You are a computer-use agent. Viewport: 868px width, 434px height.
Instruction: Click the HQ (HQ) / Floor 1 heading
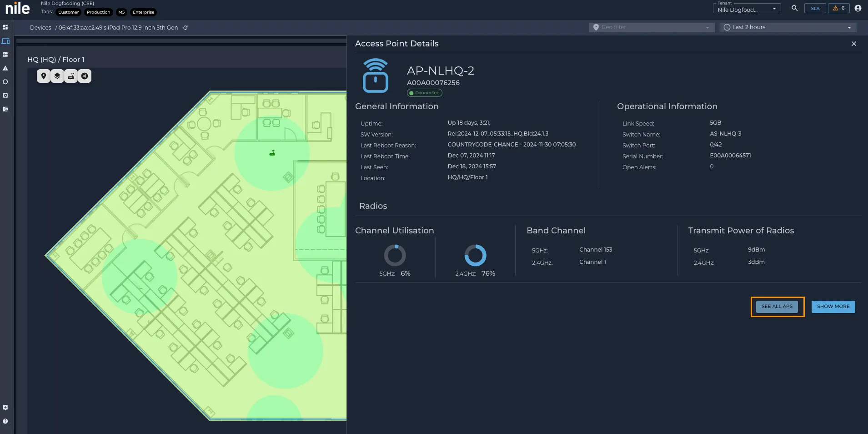coord(56,60)
